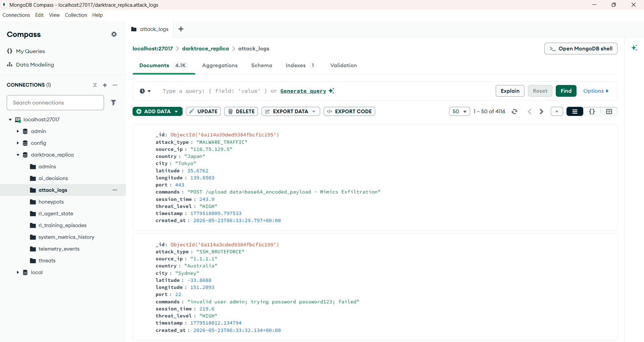Go to next page of documents

tap(541, 112)
